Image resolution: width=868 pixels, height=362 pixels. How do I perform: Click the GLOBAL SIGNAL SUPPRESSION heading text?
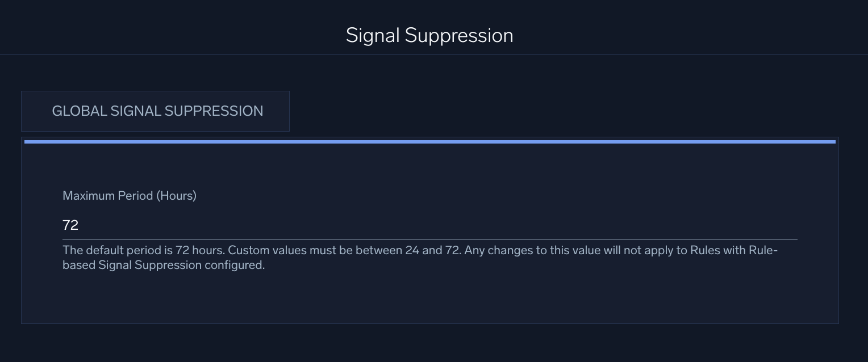pyautogui.click(x=157, y=111)
